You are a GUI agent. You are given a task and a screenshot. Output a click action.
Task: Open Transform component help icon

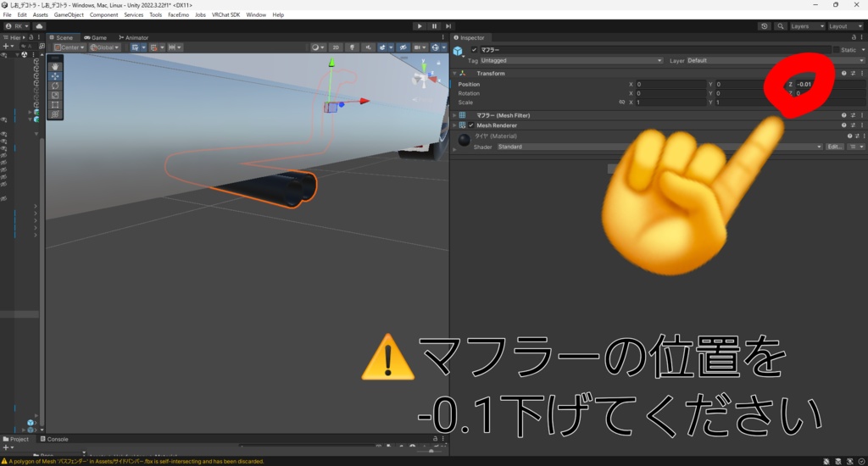843,73
